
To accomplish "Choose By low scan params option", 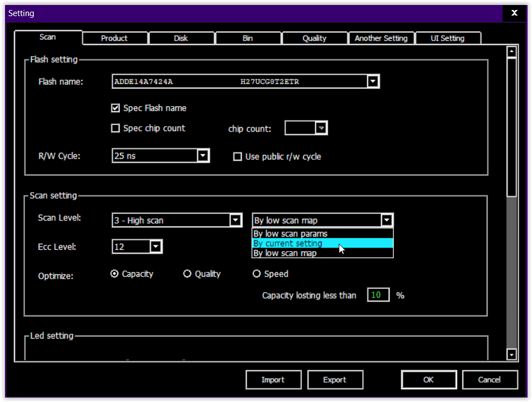I will click(323, 233).
